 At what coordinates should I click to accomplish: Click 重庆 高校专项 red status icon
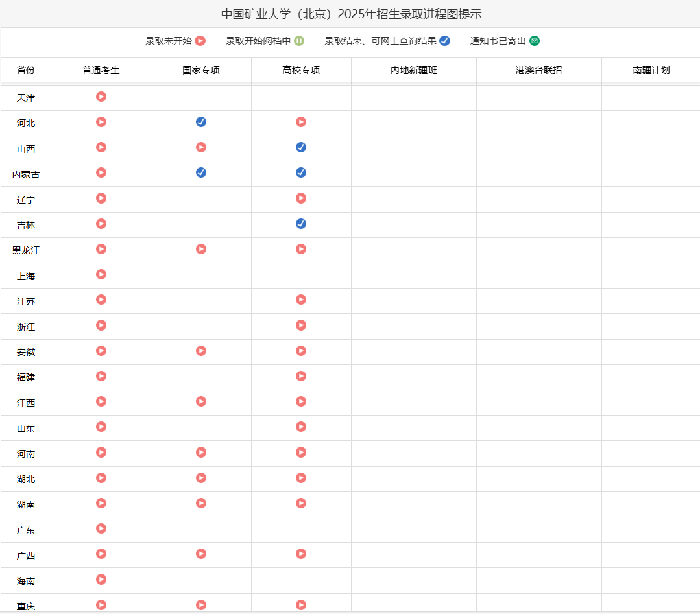click(301, 605)
